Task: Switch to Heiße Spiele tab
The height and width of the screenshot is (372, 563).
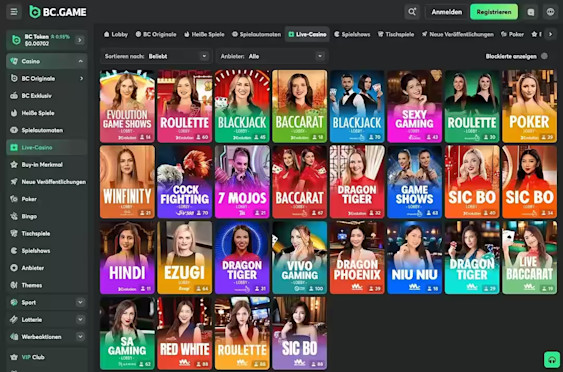Action: (x=204, y=34)
